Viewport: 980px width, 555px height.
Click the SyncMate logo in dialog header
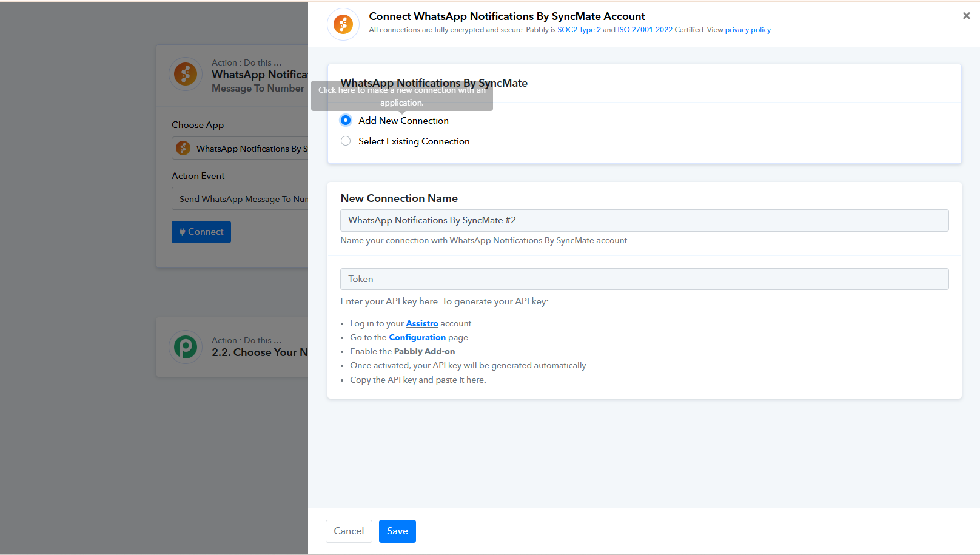pos(343,24)
